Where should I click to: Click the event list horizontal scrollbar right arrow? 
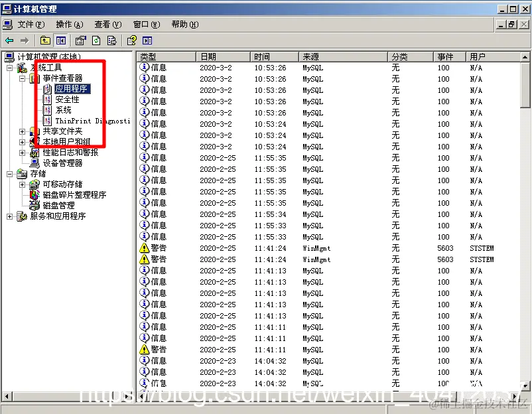[x=515, y=395]
